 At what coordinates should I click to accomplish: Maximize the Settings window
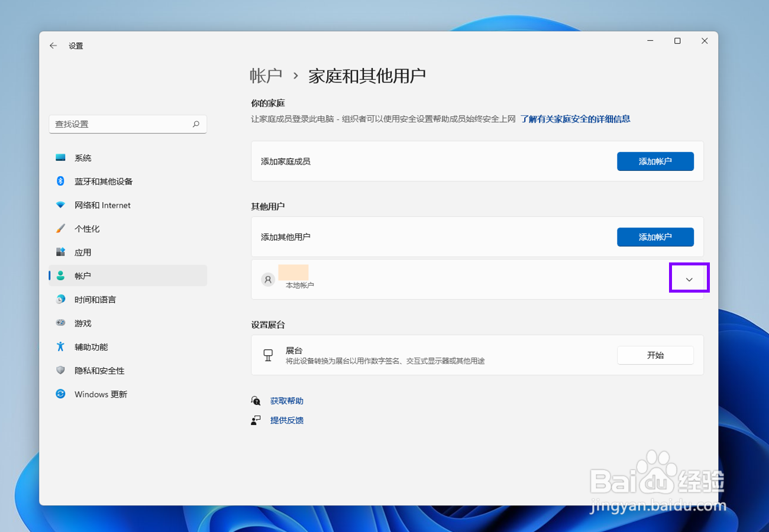[677, 41]
